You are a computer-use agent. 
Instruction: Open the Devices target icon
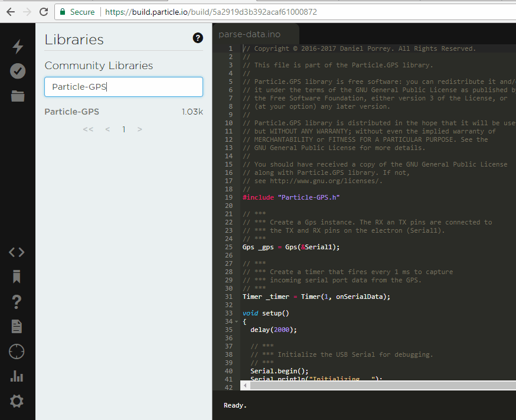pos(17,351)
